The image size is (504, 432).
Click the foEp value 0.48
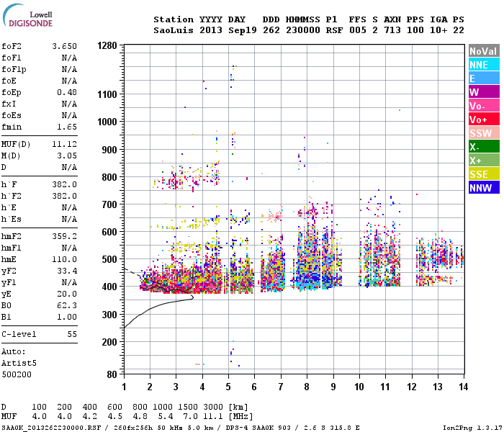pos(67,93)
